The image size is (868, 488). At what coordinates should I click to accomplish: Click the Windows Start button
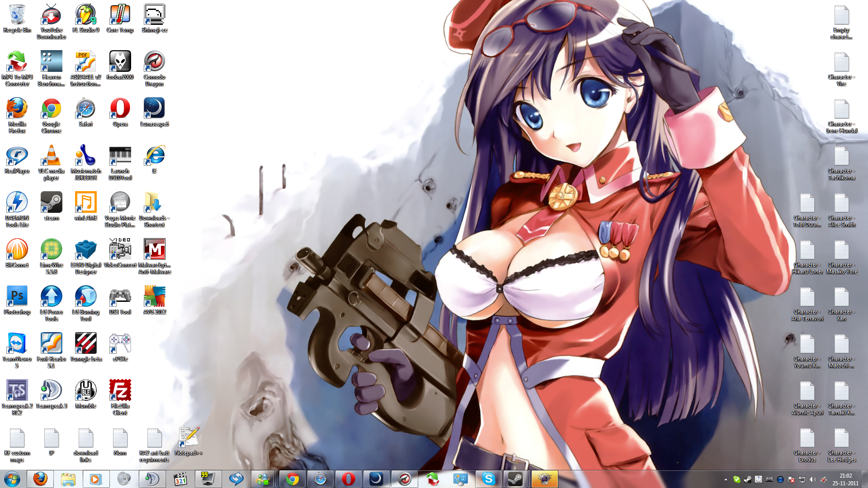(x=12, y=479)
